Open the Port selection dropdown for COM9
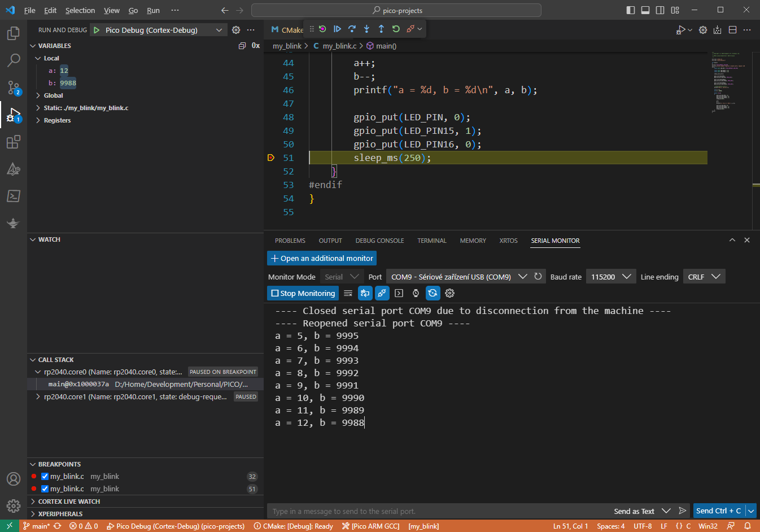 pyautogui.click(x=522, y=276)
